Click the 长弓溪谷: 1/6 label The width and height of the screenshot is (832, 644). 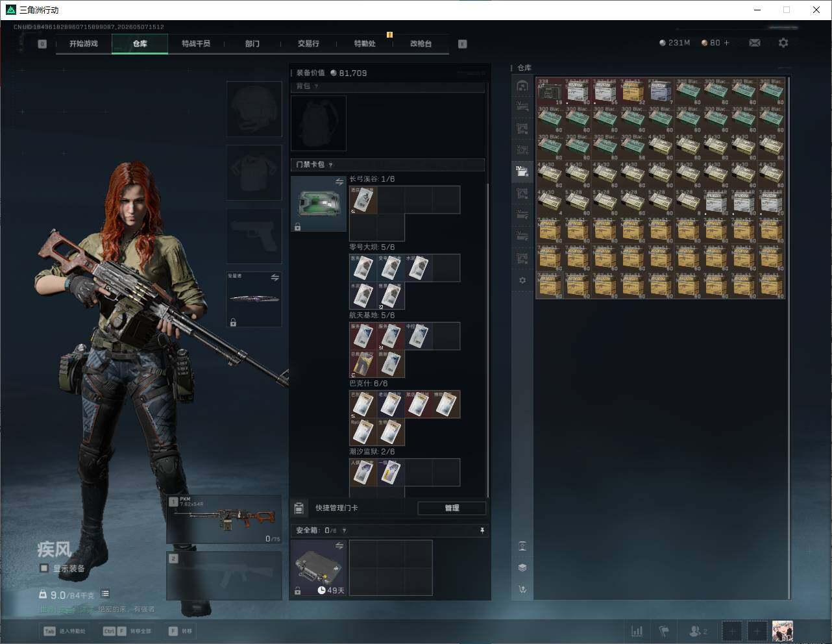pos(372,179)
